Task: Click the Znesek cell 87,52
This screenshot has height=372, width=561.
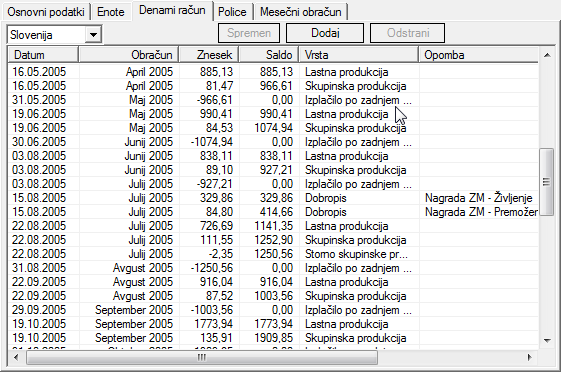Action: point(219,296)
